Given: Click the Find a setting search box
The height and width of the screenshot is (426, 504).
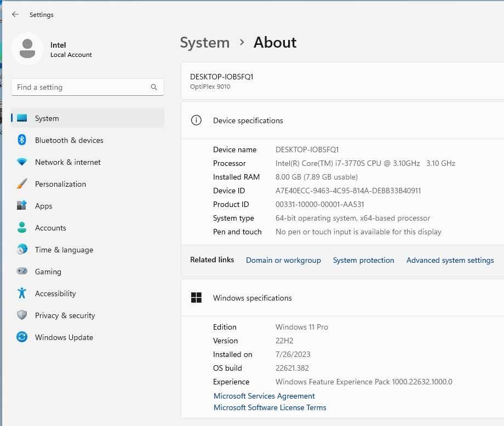Looking at the screenshot, I should [x=88, y=87].
